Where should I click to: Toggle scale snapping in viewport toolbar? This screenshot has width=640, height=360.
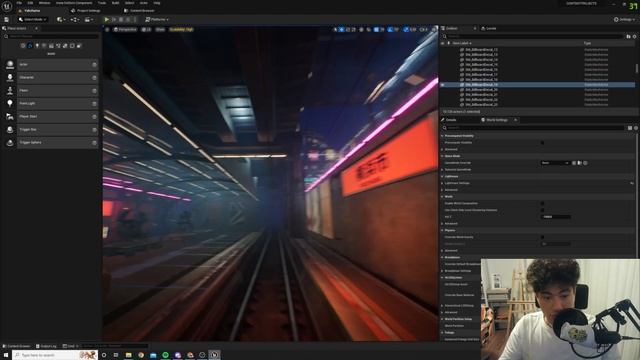pyautogui.click(x=406, y=29)
